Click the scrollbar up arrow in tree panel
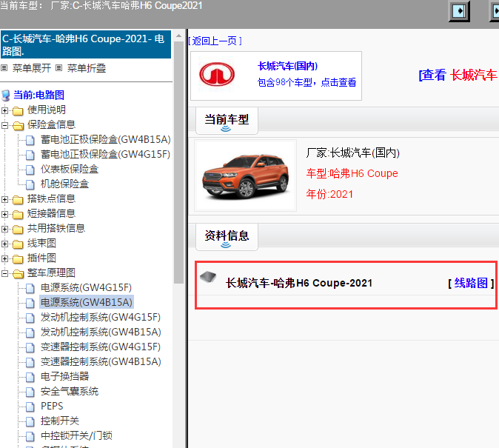499x448 pixels. click(x=178, y=36)
